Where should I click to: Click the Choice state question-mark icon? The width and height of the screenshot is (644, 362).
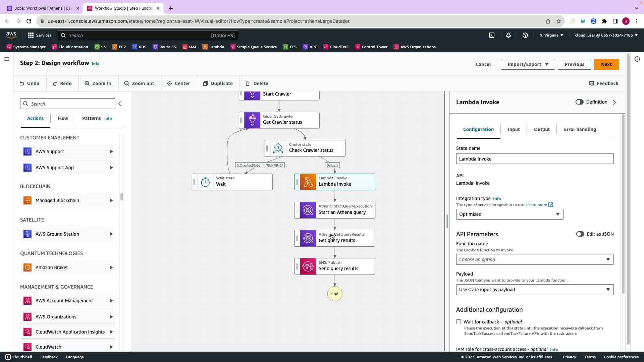pyautogui.click(x=278, y=148)
